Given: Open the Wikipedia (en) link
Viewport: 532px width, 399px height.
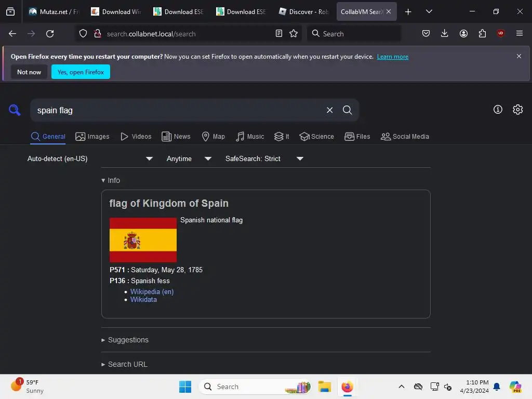Looking at the screenshot, I should pos(152,291).
